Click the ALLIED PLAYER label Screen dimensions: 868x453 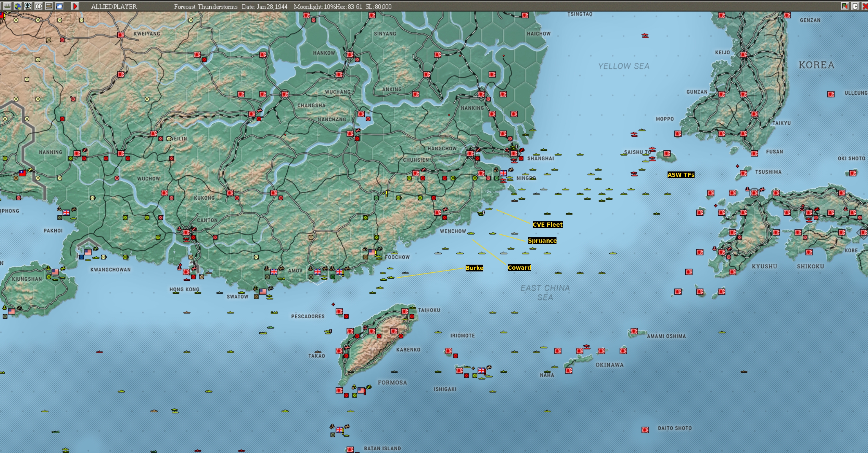[114, 7]
